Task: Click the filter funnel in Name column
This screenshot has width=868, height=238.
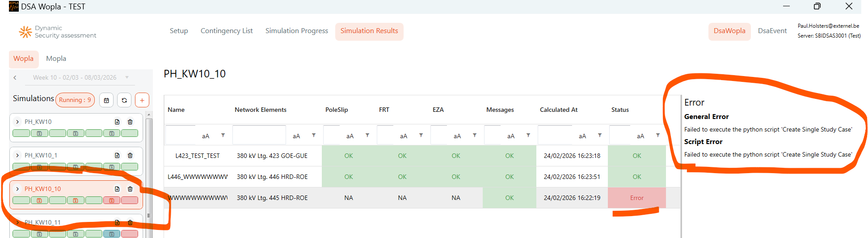Action: point(223,135)
